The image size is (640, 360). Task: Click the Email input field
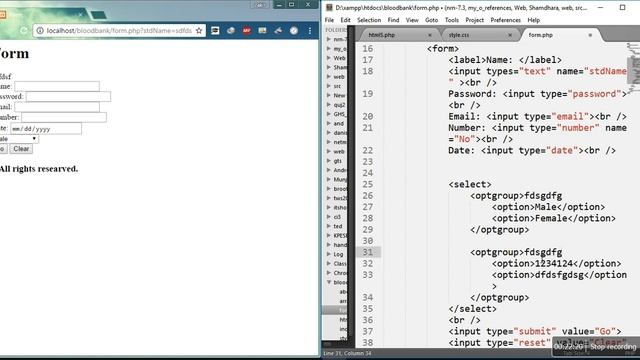pyautogui.click(x=57, y=107)
